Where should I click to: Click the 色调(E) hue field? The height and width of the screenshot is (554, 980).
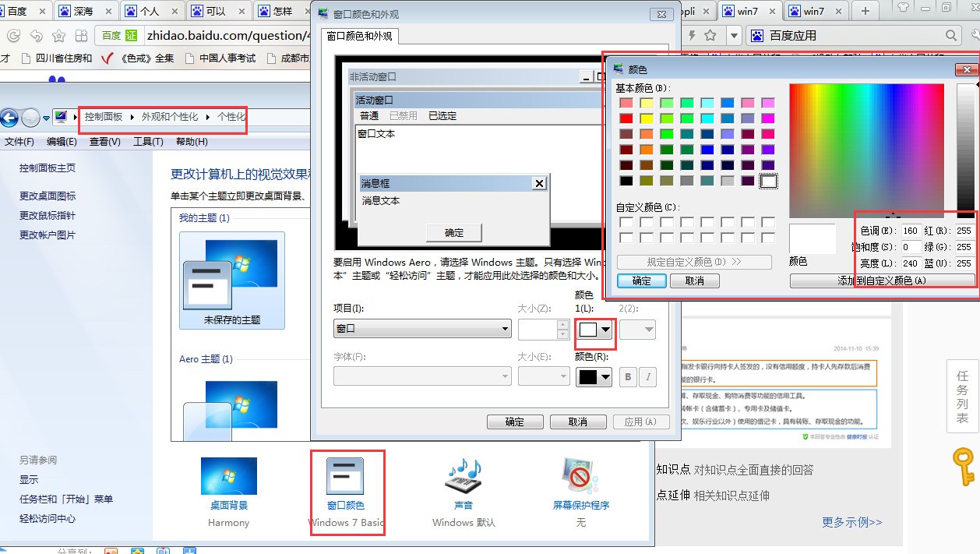pos(910,231)
